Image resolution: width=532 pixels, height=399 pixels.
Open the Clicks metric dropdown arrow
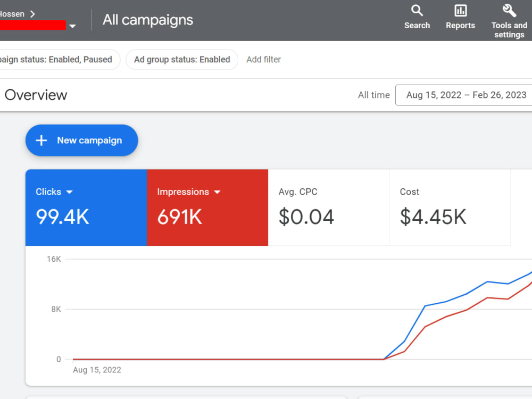pos(69,192)
